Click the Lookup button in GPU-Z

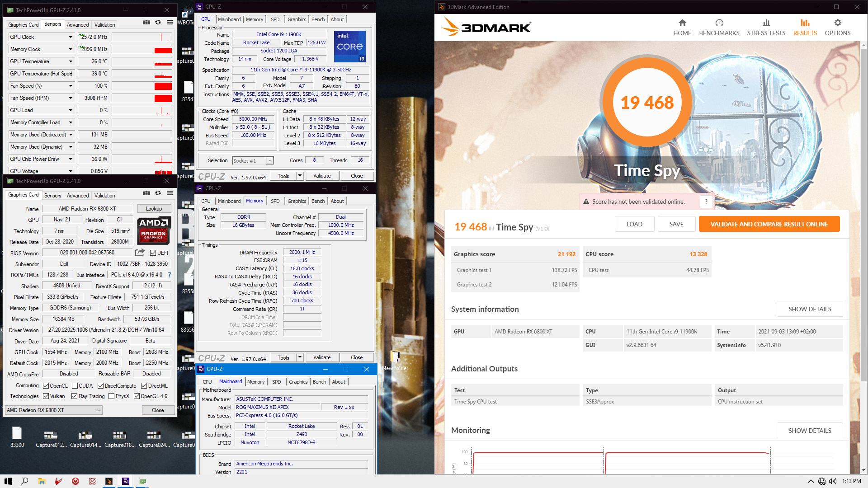point(154,209)
